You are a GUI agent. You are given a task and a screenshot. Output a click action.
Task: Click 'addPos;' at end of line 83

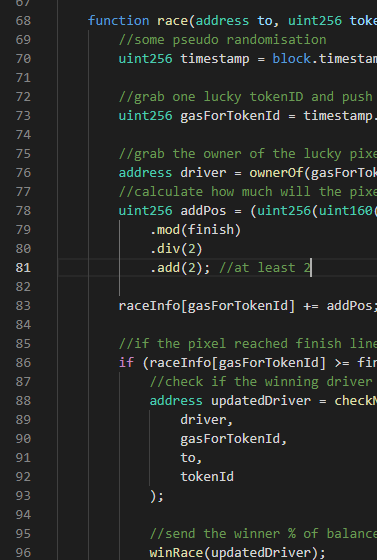(352, 306)
